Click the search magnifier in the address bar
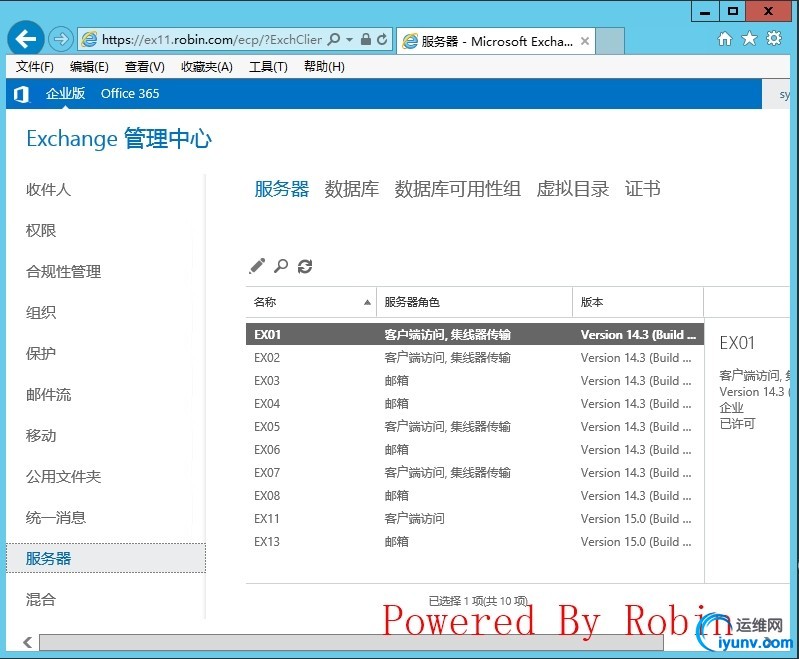This screenshot has width=799, height=659. click(x=334, y=39)
